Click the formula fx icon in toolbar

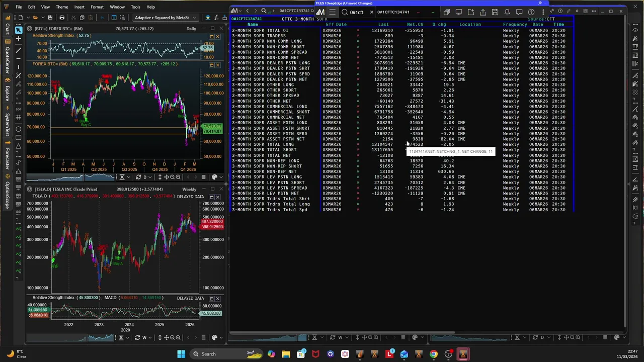[x=216, y=18]
